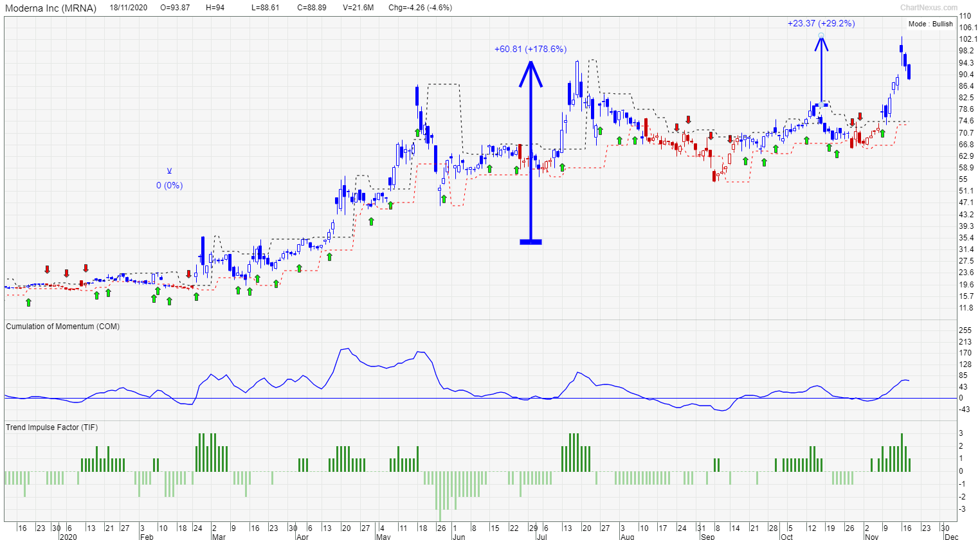Click the 39.3 price axis label

pos(966,226)
